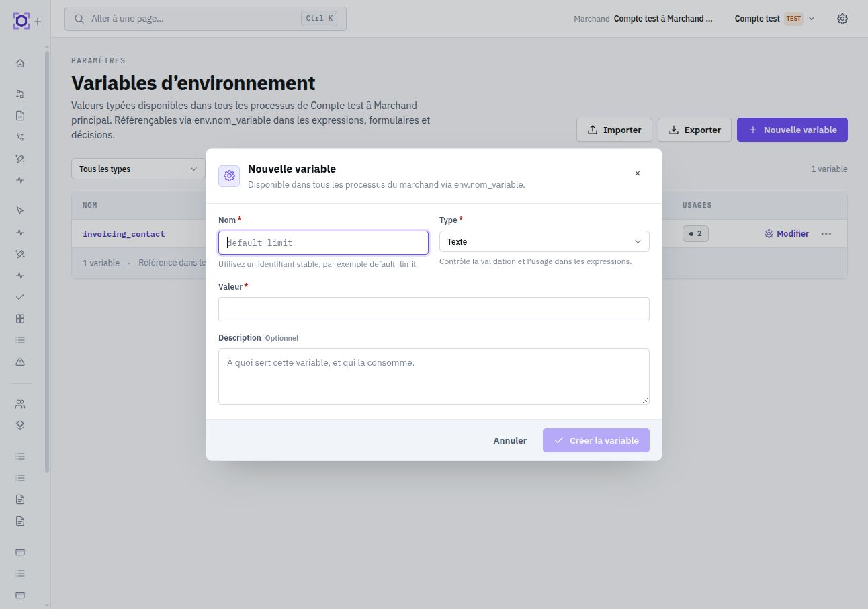This screenshot has height=609, width=868.
Task: Open the users icon in the sidebar
Action: [20, 404]
